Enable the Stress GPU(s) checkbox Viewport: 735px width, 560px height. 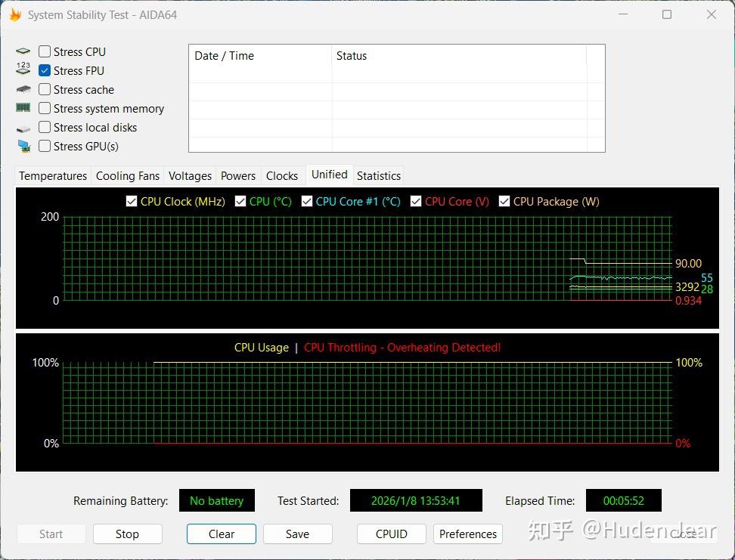pos(45,146)
